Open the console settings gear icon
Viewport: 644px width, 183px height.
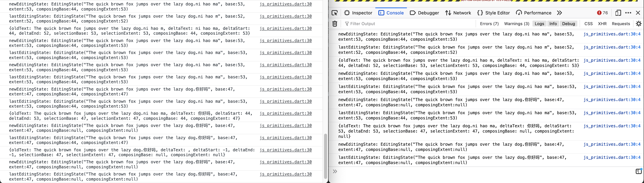pyautogui.click(x=639, y=23)
